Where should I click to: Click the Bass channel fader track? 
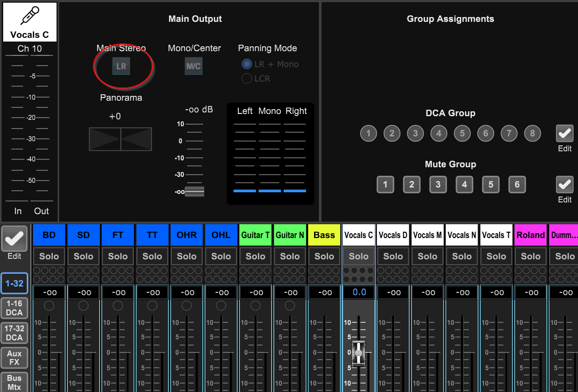tap(324, 353)
